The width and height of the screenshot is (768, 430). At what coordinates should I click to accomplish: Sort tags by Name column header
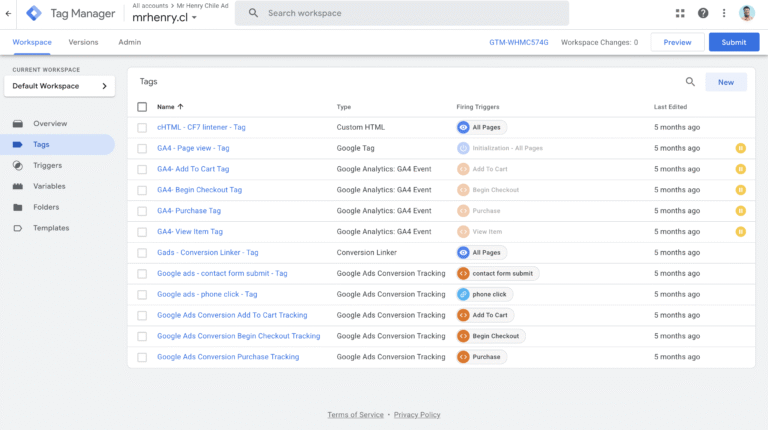170,106
